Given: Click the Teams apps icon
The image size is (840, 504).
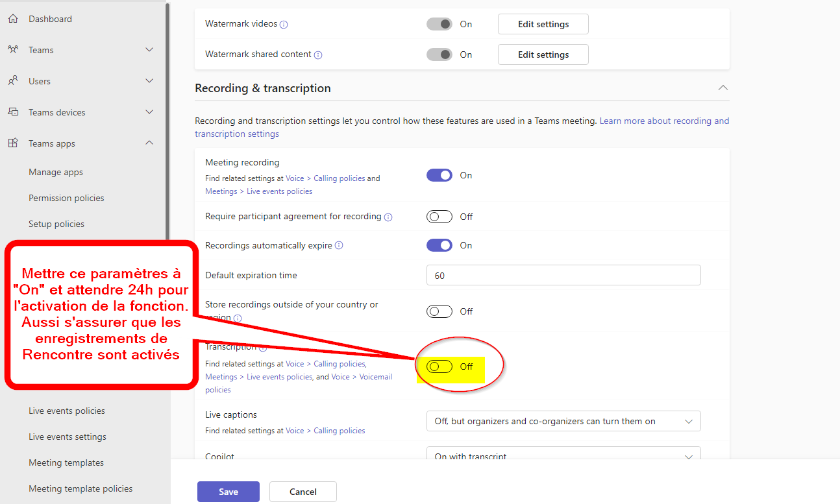Looking at the screenshot, I should click(13, 143).
